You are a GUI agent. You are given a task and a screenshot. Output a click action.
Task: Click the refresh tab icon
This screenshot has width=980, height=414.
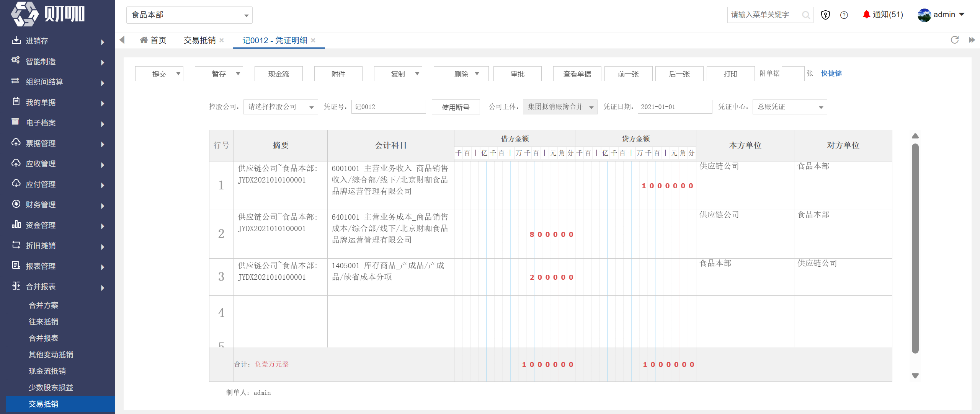(x=955, y=40)
